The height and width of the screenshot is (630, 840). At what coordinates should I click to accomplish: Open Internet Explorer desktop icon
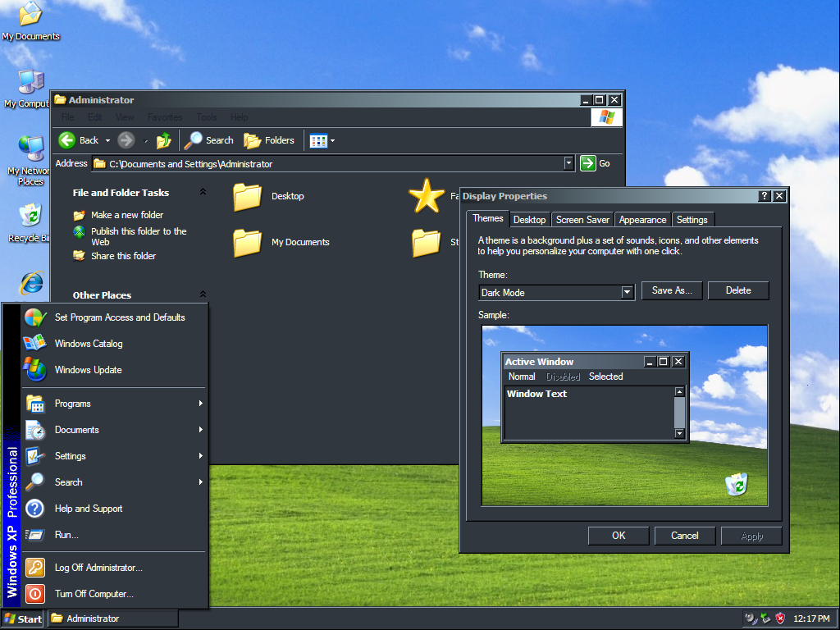(x=31, y=283)
